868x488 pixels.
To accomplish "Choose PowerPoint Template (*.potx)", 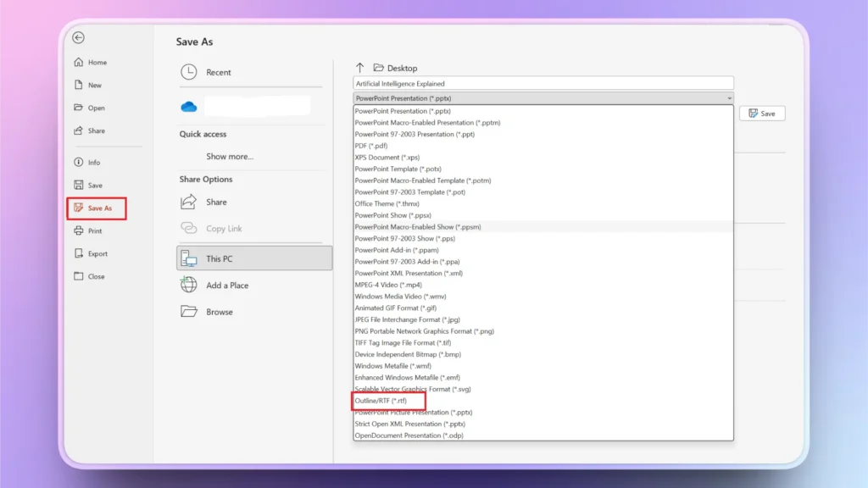I will 543,169.
